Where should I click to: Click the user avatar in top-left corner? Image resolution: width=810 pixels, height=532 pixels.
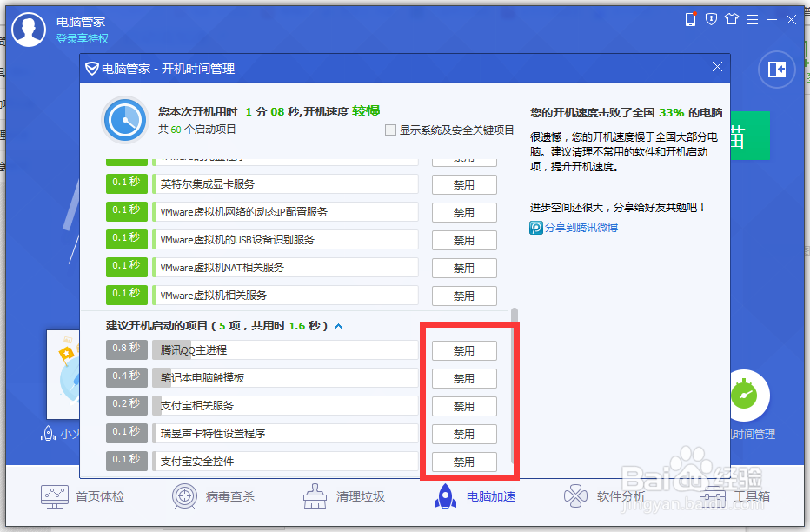pyautogui.click(x=29, y=29)
